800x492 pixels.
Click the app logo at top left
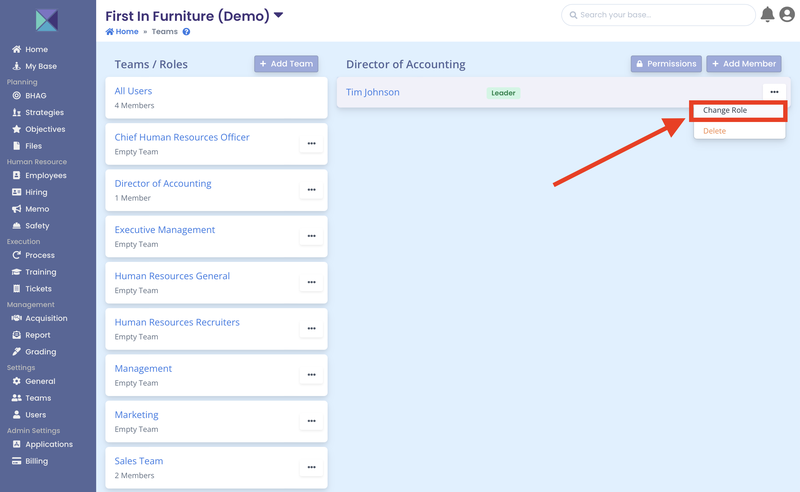click(47, 20)
